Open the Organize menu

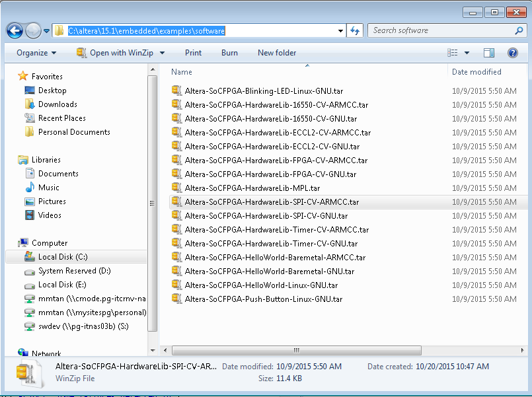(36, 53)
